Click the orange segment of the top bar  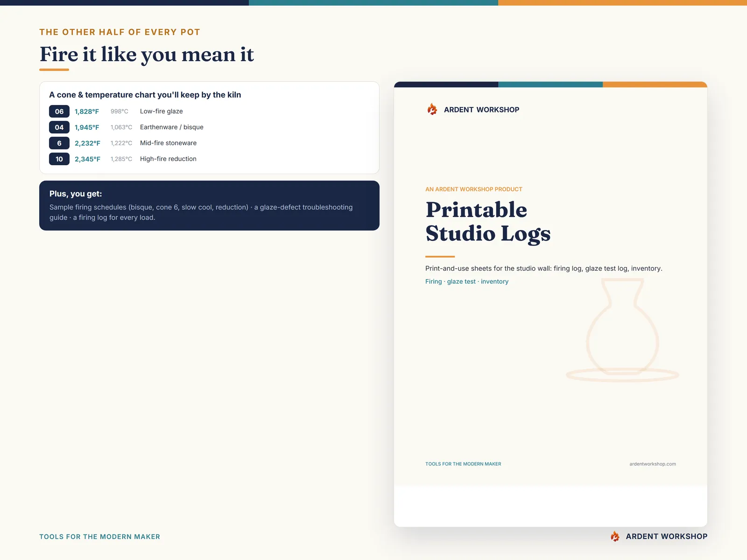(622, 3)
